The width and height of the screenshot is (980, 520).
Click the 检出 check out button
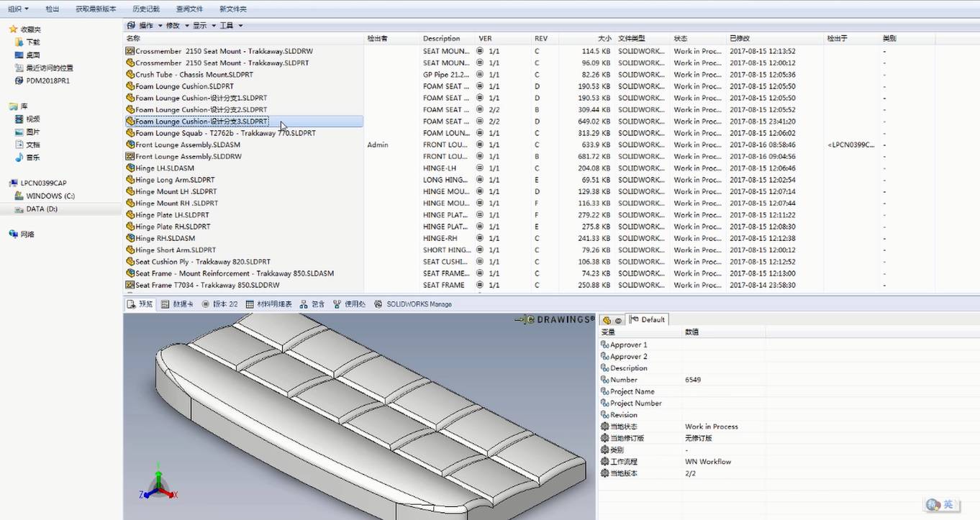coord(53,9)
